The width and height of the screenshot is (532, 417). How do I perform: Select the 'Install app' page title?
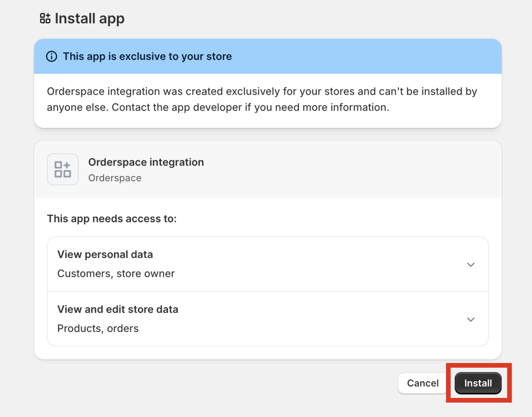click(90, 18)
